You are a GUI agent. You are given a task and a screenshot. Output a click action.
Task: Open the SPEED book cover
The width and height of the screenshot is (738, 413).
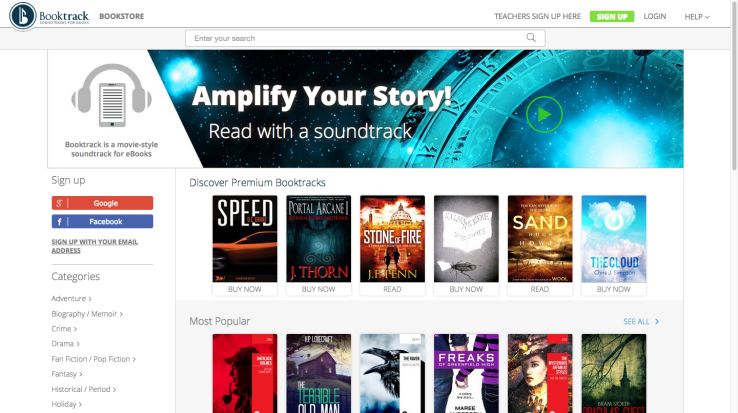click(245, 239)
